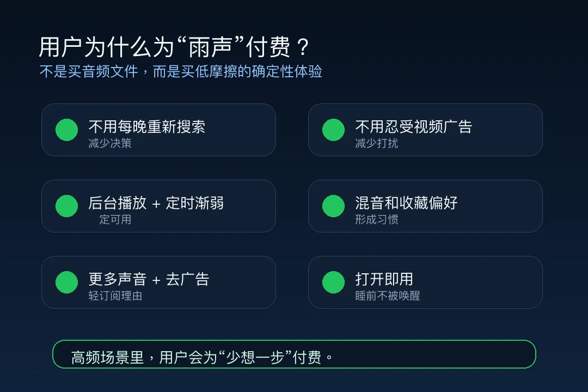Click green dot beside 不用忍受视频广告

[333, 130]
